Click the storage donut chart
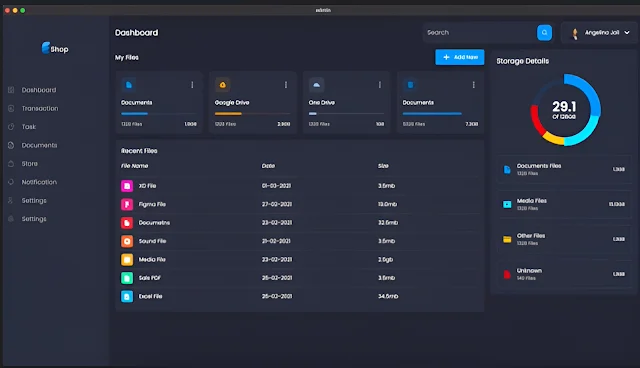Image resolution: width=640 pixels, height=368 pixels. point(565,110)
